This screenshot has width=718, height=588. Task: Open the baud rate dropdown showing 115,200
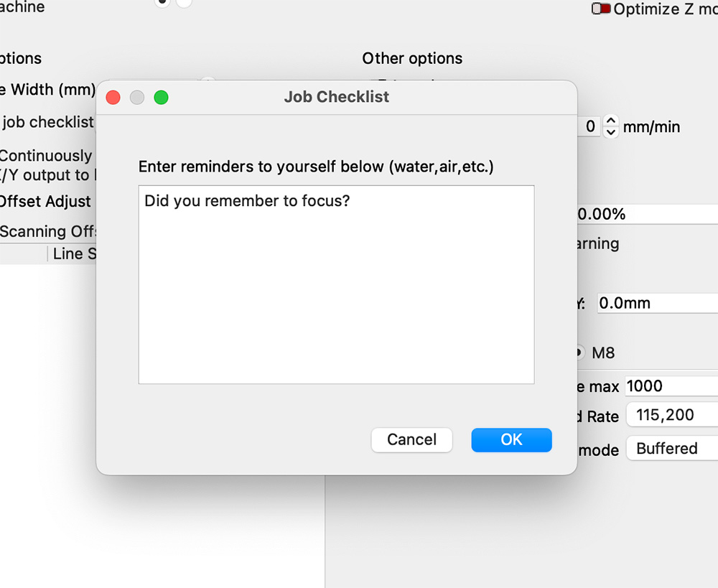672,416
